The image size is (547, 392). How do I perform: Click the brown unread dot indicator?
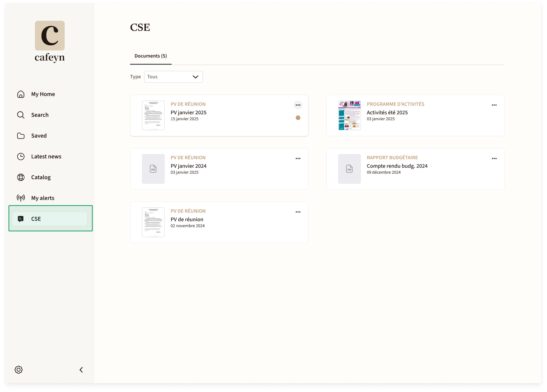[298, 118]
